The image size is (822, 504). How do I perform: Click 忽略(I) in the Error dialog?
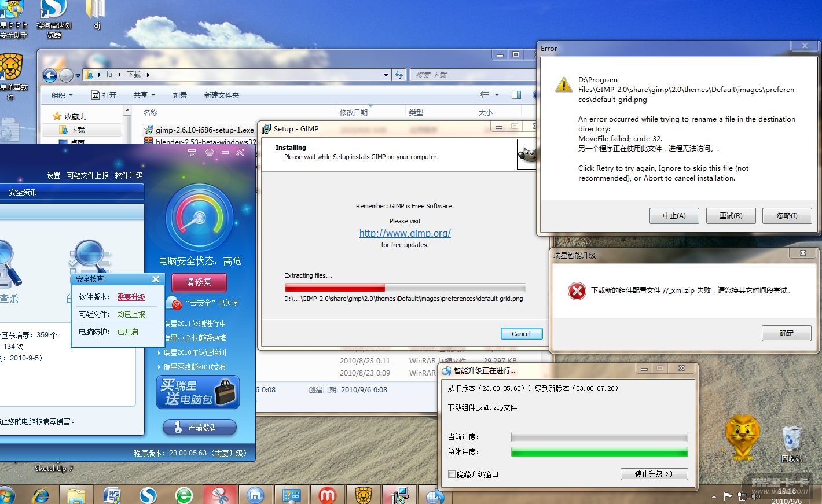[x=787, y=216]
